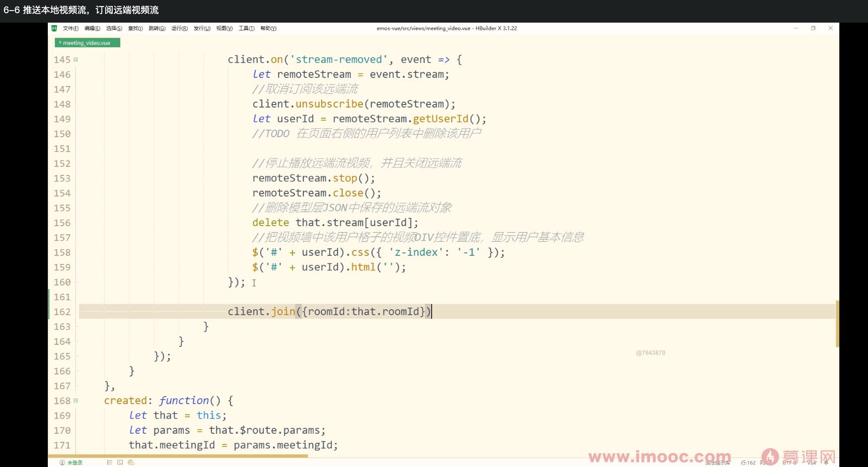868x467 pixels.
Task: Click 'created' on line 168
Action: coord(126,401)
